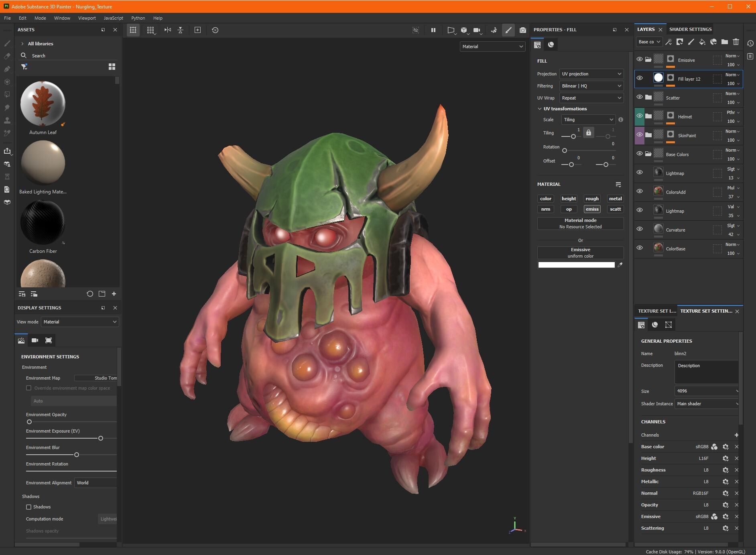
Task: Add a paint layer in Layers panel
Action: (691, 42)
